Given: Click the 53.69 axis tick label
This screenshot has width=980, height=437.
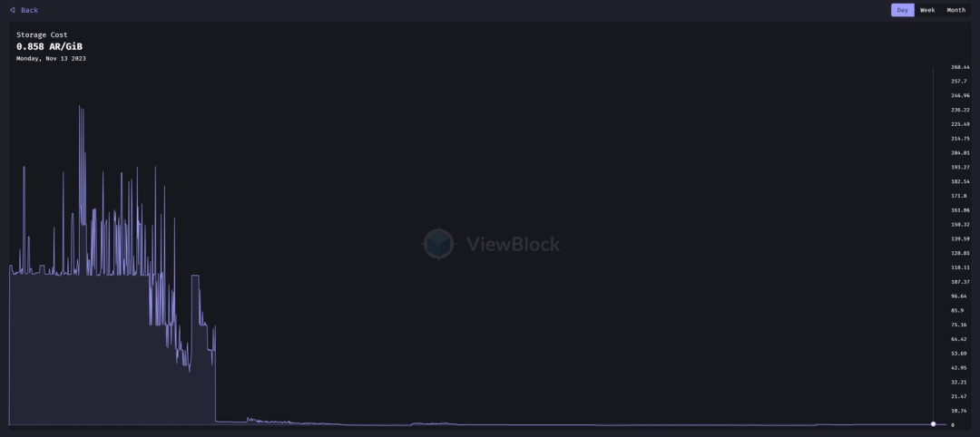Looking at the screenshot, I should coord(959,354).
